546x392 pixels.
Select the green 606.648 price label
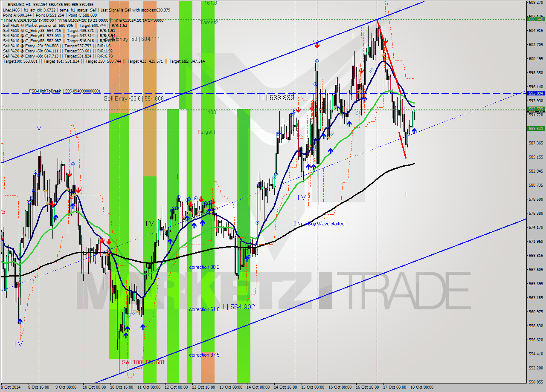536,19
